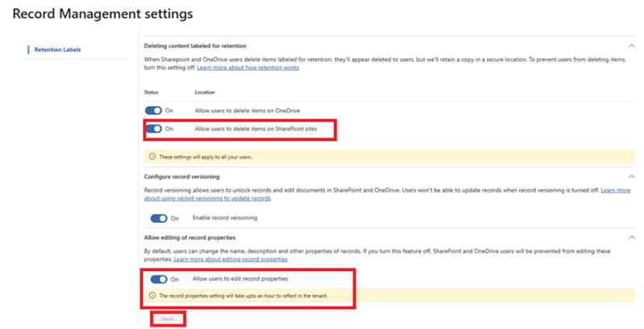Click 'Allow users to edit record properties' label

pos(240,278)
